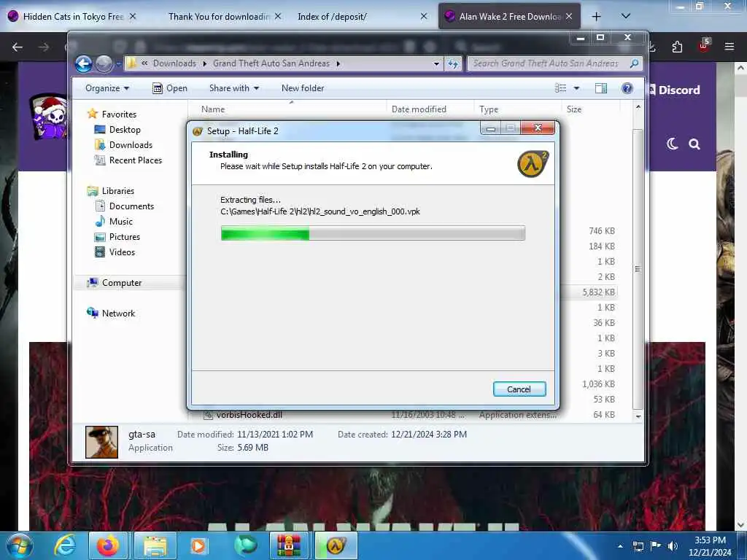Toggle dark mode moon icon on website
747x560 pixels.
(672, 144)
